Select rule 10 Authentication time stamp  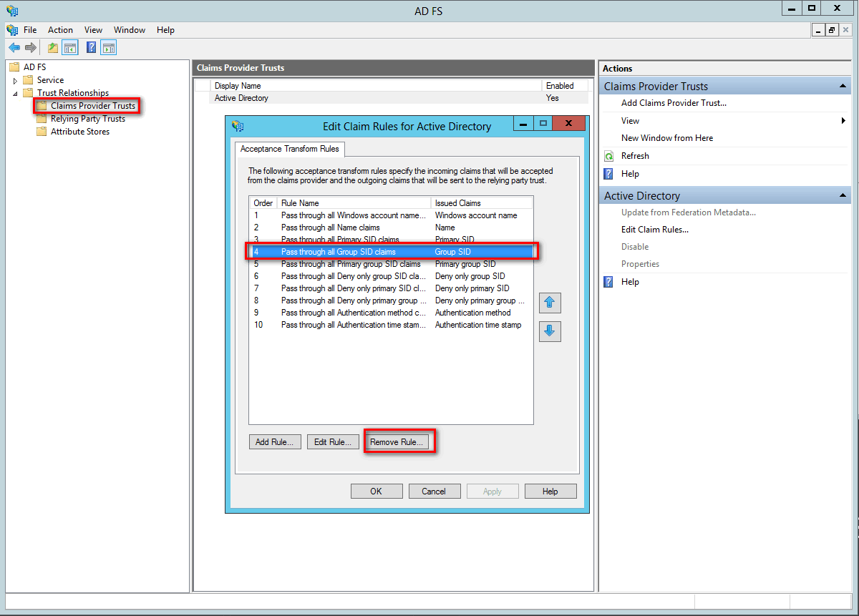tap(391, 325)
